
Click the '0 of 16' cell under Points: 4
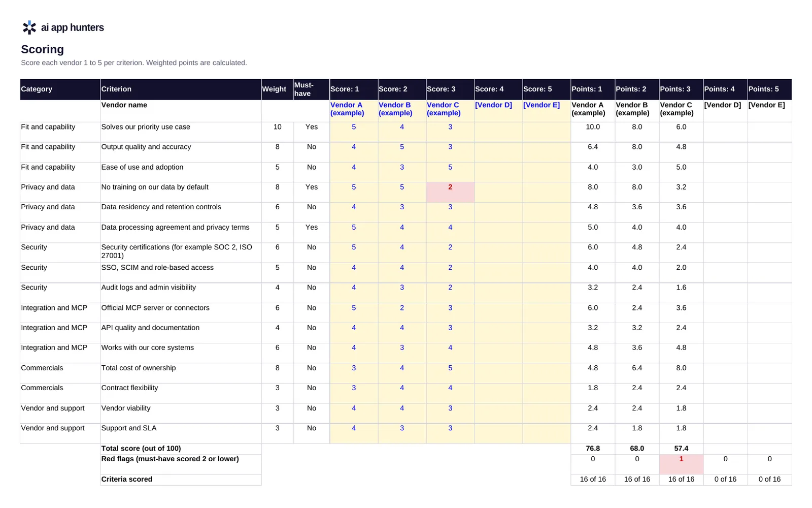tap(725, 480)
